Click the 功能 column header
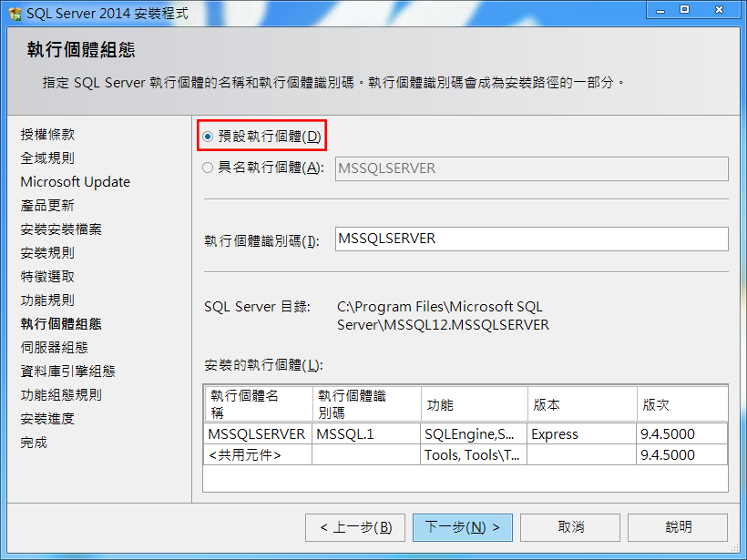Viewport: 747px width, 560px height. tap(472, 404)
